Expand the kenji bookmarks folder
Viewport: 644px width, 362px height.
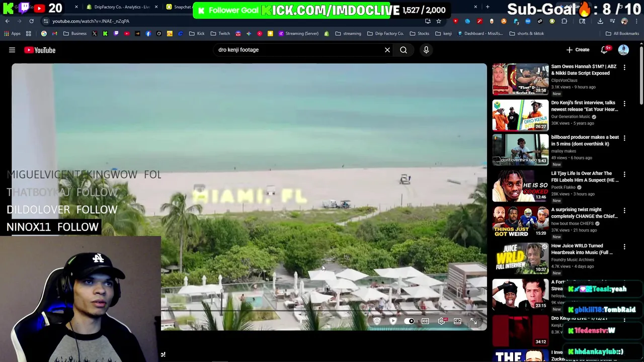click(443, 34)
